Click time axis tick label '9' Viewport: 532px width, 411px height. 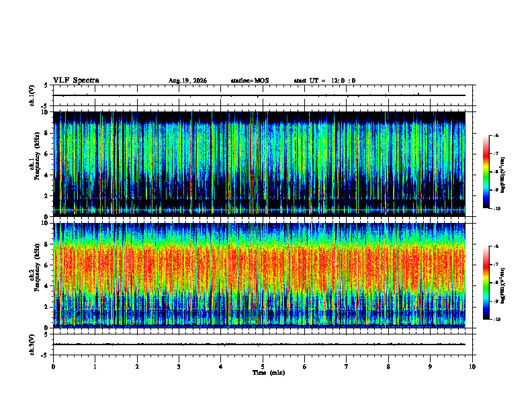pos(430,367)
